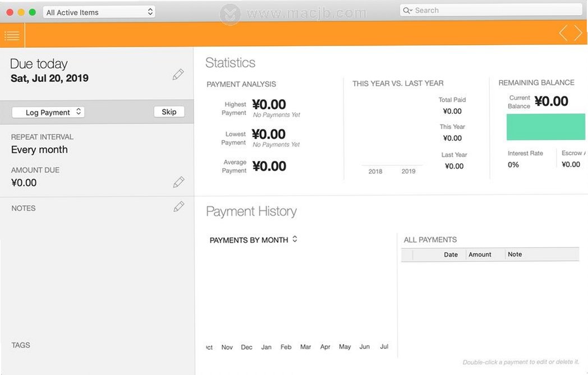Go to previous item with left chevron

(563, 33)
